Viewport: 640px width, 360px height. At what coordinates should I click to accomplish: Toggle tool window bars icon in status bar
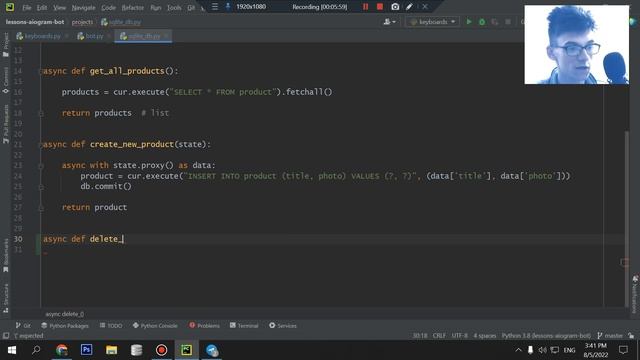tap(6, 336)
